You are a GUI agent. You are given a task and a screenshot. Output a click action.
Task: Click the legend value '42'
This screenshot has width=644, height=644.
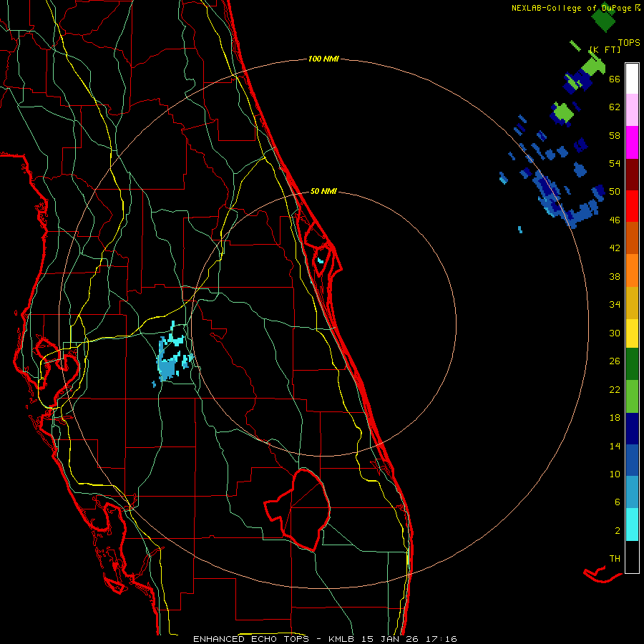pos(615,248)
